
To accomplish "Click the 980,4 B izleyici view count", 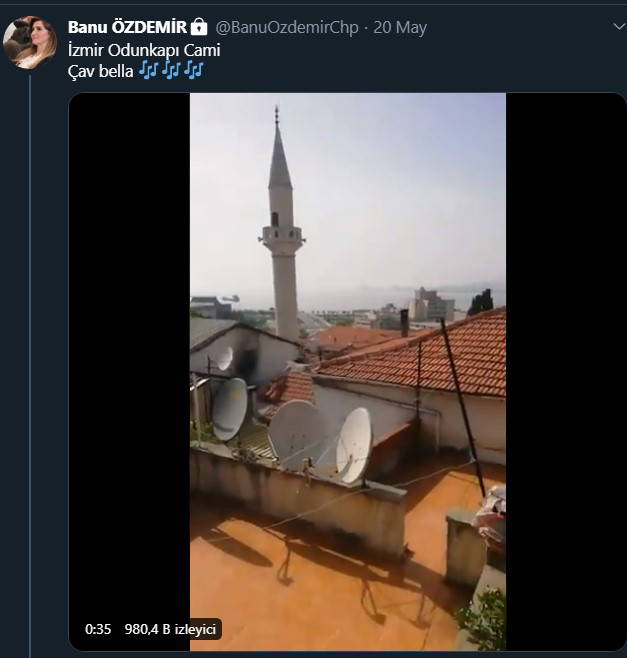I will tap(170, 629).
